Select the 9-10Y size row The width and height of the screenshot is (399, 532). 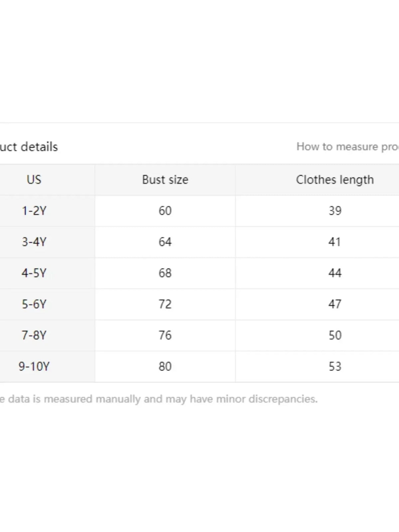(x=199, y=366)
